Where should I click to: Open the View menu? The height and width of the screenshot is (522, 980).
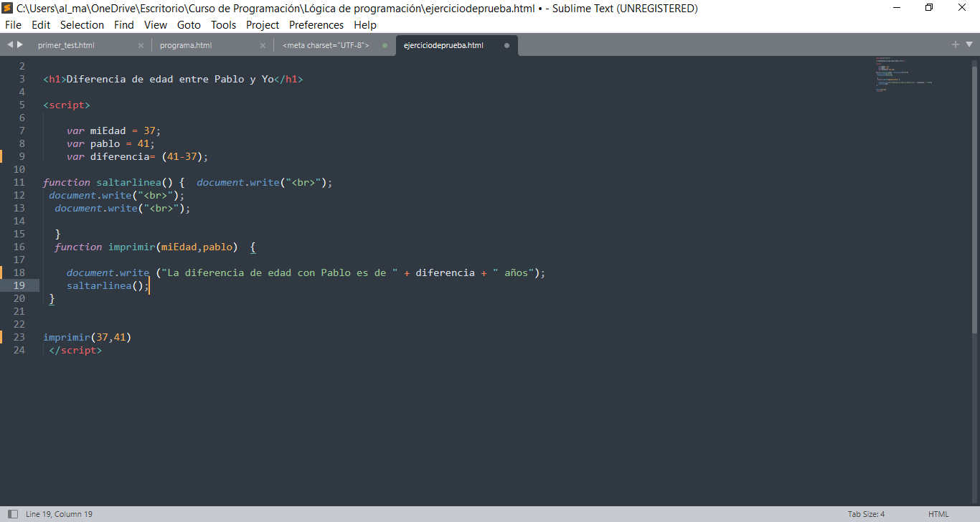point(156,24)
